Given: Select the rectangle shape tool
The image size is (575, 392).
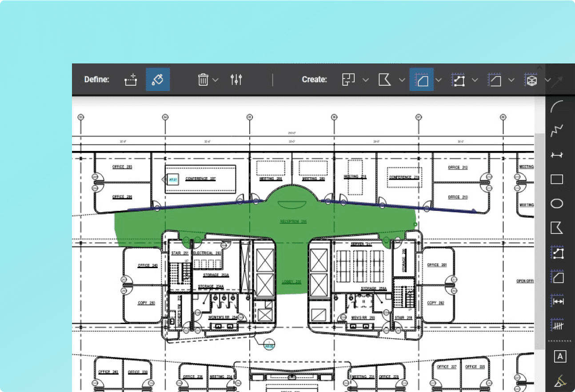Looking at the screenshot, I should point(557,179).
